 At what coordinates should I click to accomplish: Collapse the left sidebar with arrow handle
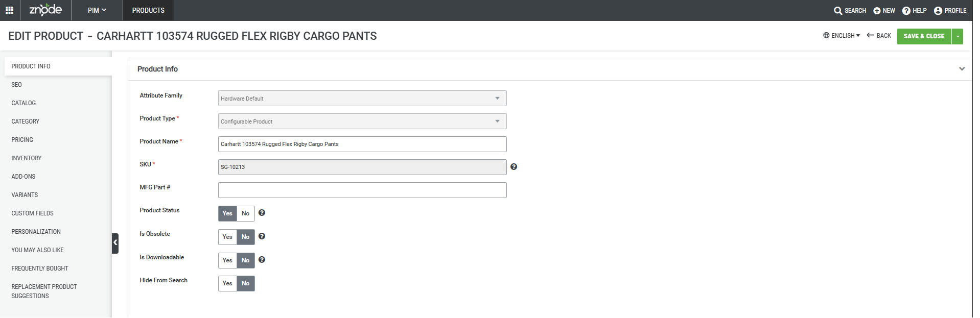point(115,243)
